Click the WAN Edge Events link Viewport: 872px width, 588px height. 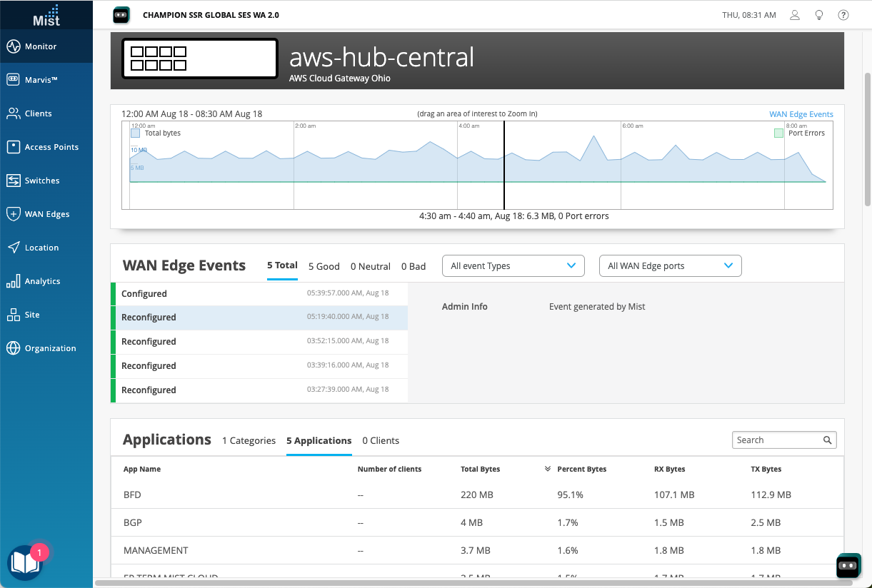coord(801,114)
